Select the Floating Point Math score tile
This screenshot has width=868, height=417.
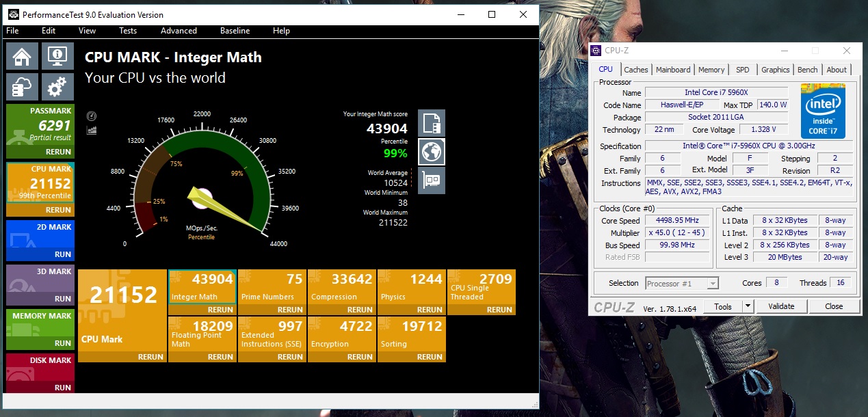(202, 334)
